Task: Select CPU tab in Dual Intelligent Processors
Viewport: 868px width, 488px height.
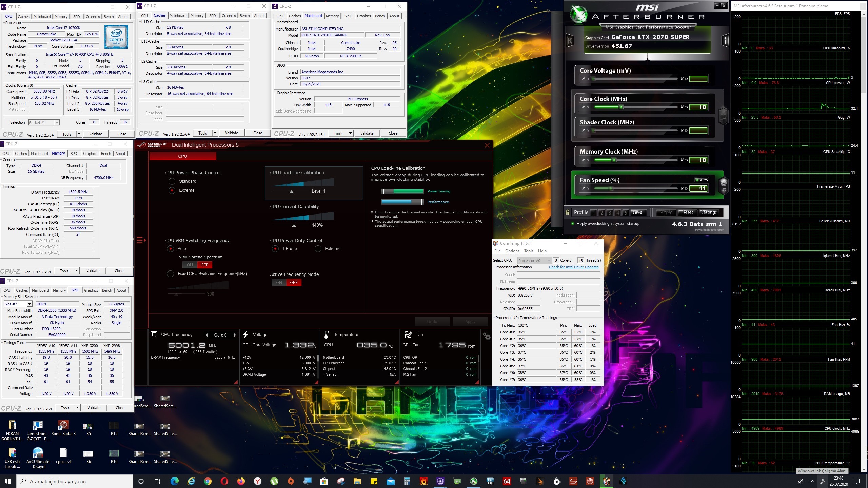Action: (x=182, y=156)
